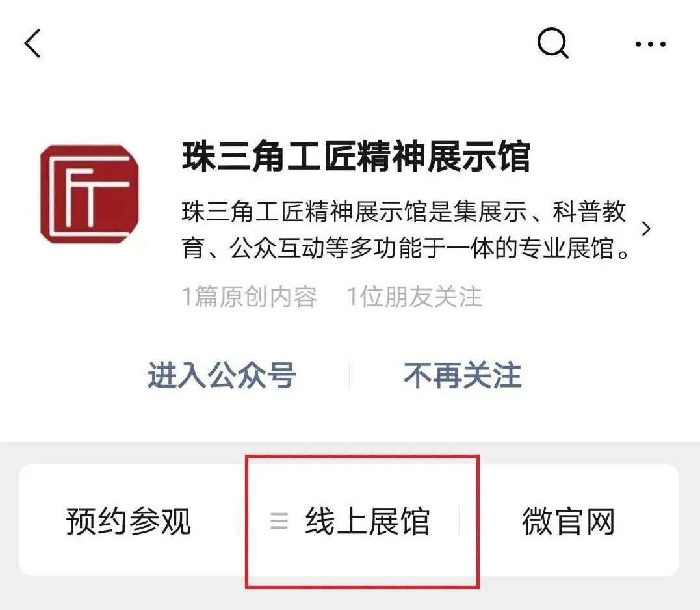Screen dimensions: 700x610
Task: Open search with the magnifier icon
Action: click(552, 44)
